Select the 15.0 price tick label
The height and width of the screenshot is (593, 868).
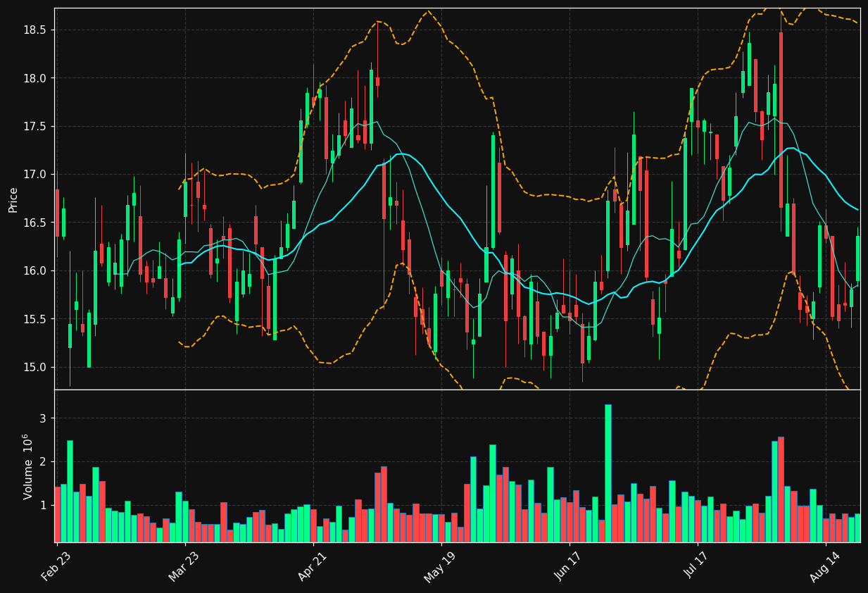coord(35,367)
